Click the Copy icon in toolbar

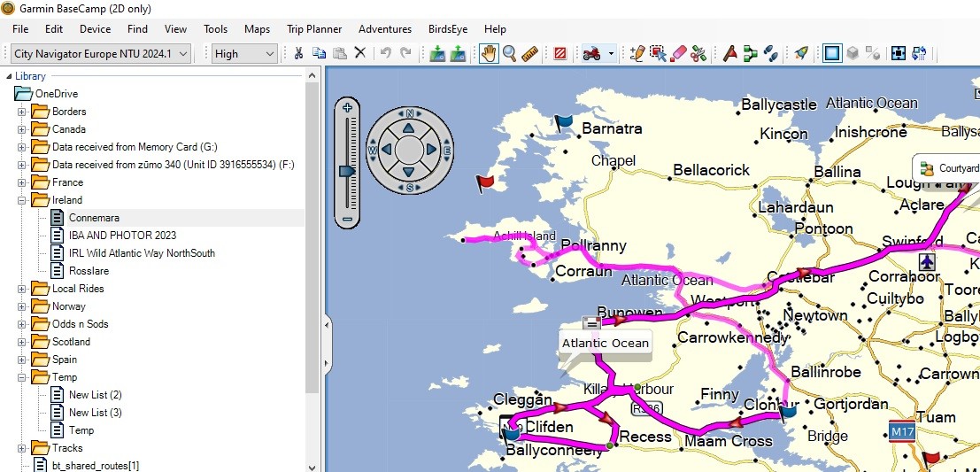(320, 54)
